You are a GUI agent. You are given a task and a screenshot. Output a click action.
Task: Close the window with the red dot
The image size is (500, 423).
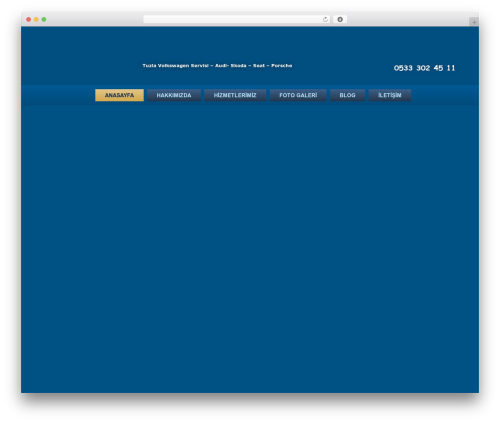pos(29,19)
